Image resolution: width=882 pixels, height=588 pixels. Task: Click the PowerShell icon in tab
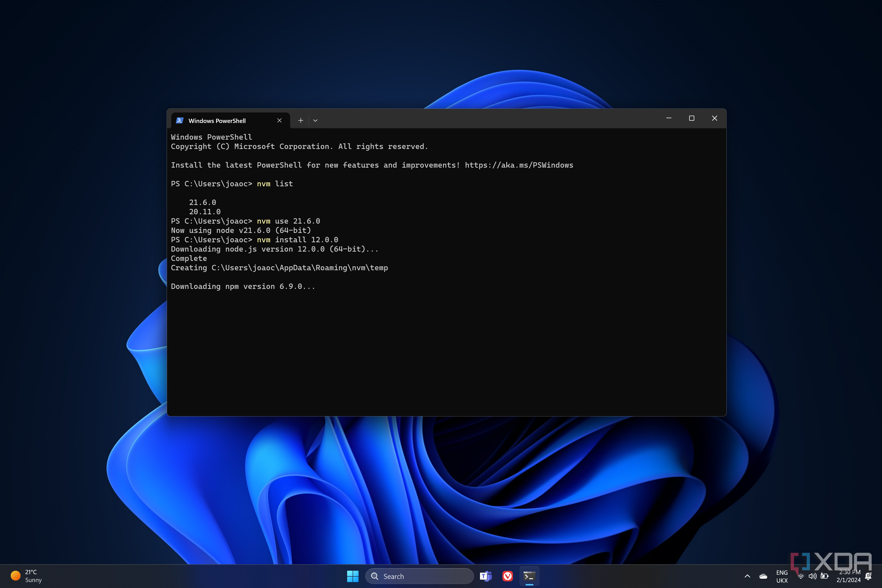(180, 120)
